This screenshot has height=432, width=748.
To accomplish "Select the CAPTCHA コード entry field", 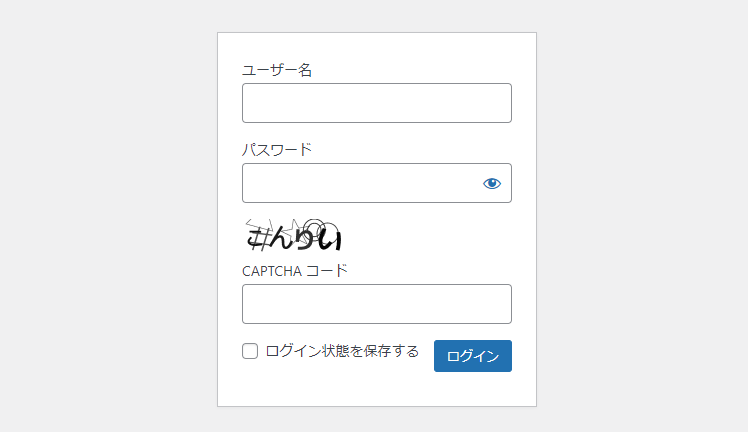I will tap(376, 304).
